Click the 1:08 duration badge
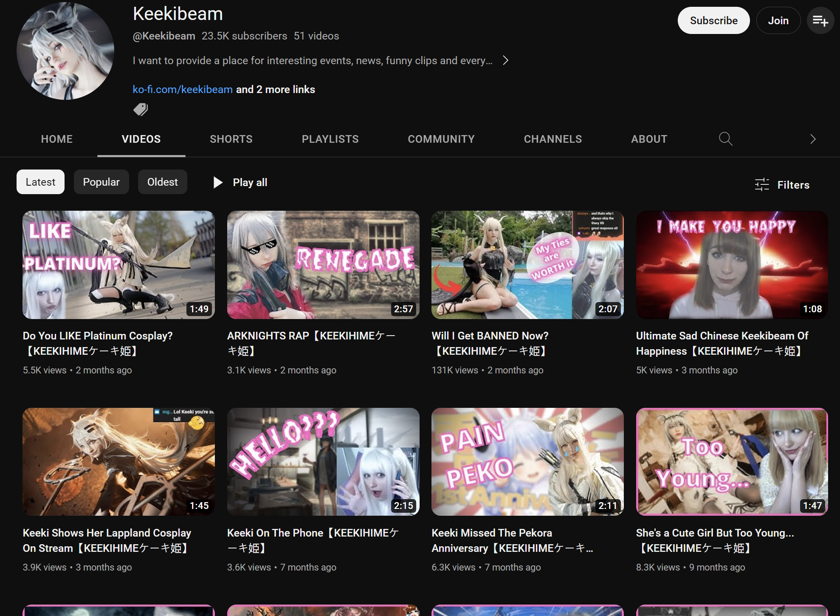Image resolution: width=840 pixels, height=616 pixels. (812, 309)
